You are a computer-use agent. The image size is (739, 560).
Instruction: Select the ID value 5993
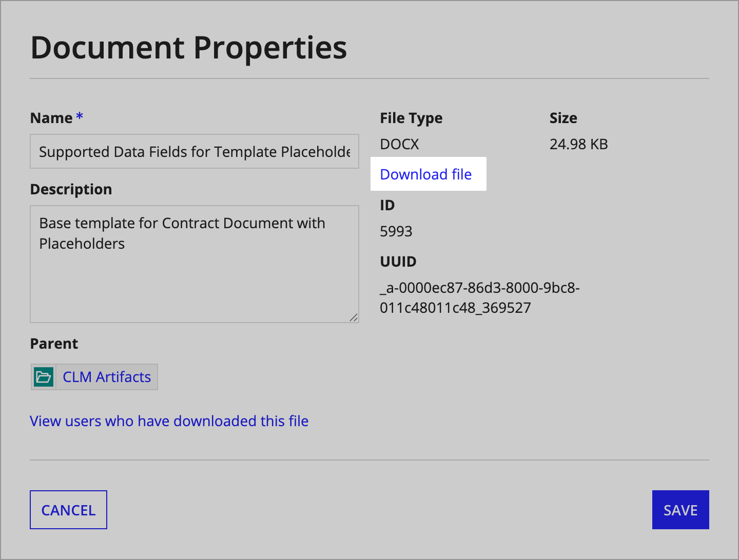point(396,231)
